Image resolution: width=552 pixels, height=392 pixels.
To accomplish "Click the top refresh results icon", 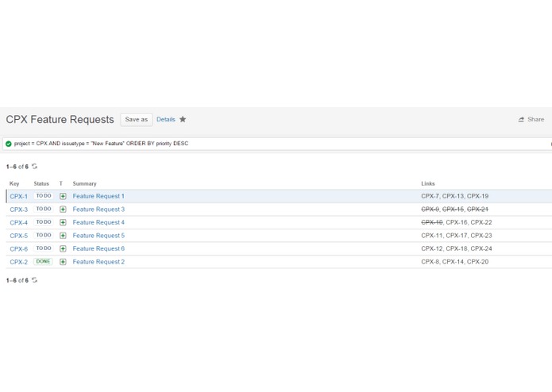I will [34, 167].
